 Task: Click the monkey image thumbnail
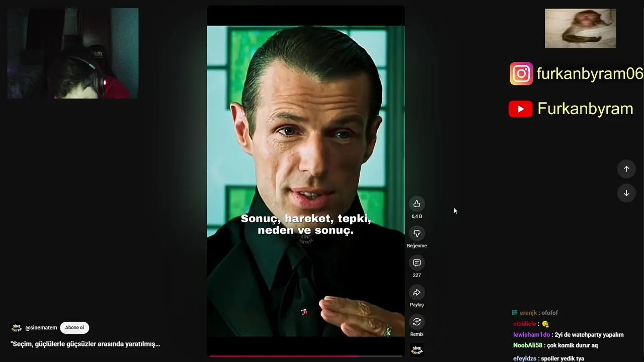[580, 29]
